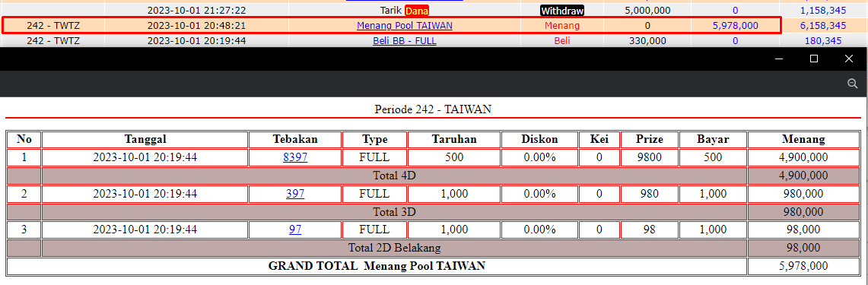Open tebakan number 97 link
The width and height of the screenshot is (868, 285).
point(295,230)
